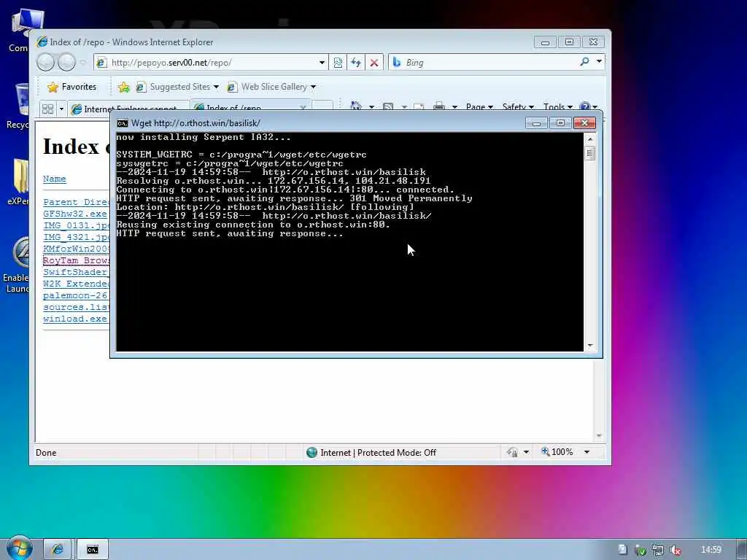Screen dimensions: 747x560
Task: Click the green check tray icon
Action: click(x=640, y=550)
